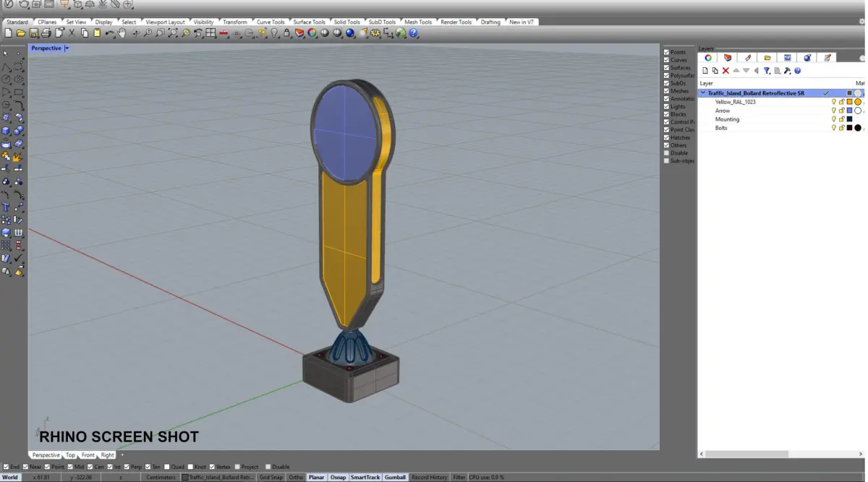Click the red X Delete Layer icon
Viewport: 868px width, 482px height.
click(x=726, y=71)
